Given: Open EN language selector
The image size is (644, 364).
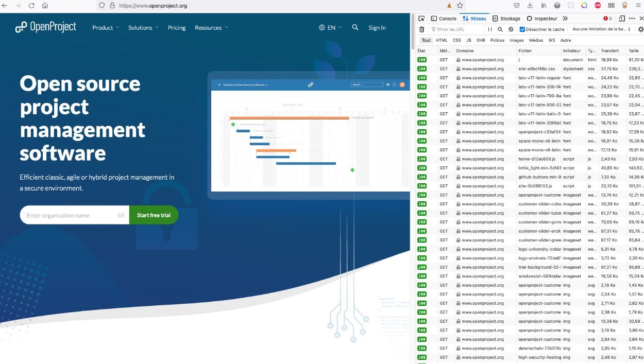Looking at the screenshot, I should point(330,28).
